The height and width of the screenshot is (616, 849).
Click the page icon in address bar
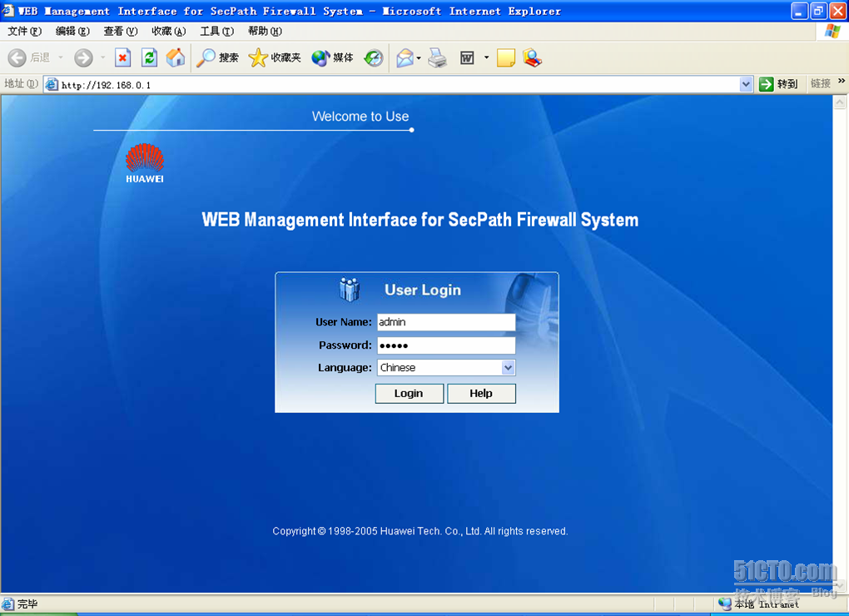coord(52,84)
